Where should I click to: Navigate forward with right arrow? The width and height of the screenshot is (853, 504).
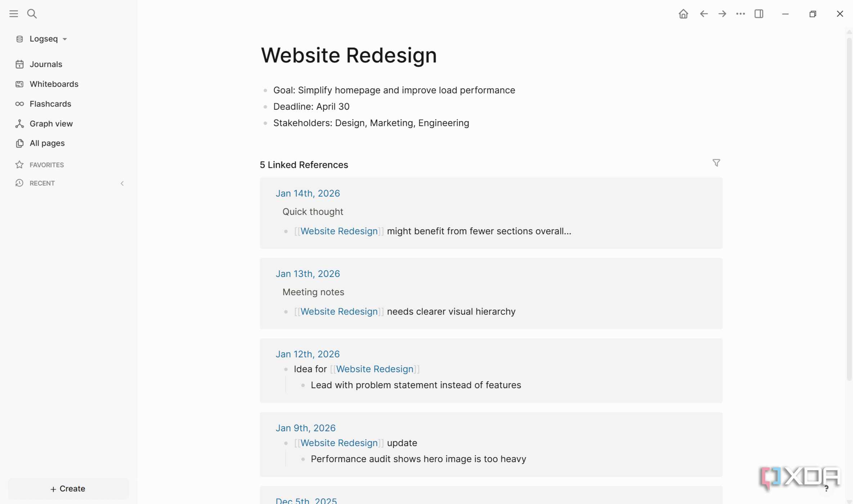point(722,14)
